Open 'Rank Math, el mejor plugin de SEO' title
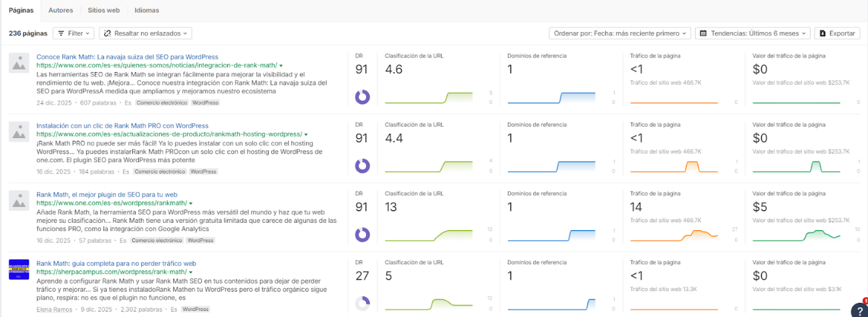The height and width of the screenshot is (317, 868). pos(106,194)
